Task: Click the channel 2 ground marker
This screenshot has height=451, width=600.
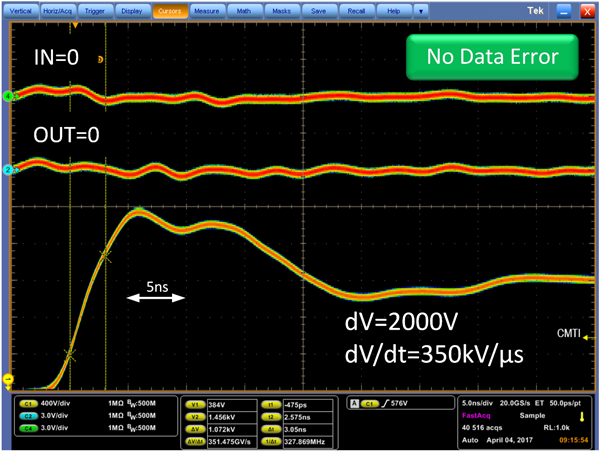Action: pos(8,169)
